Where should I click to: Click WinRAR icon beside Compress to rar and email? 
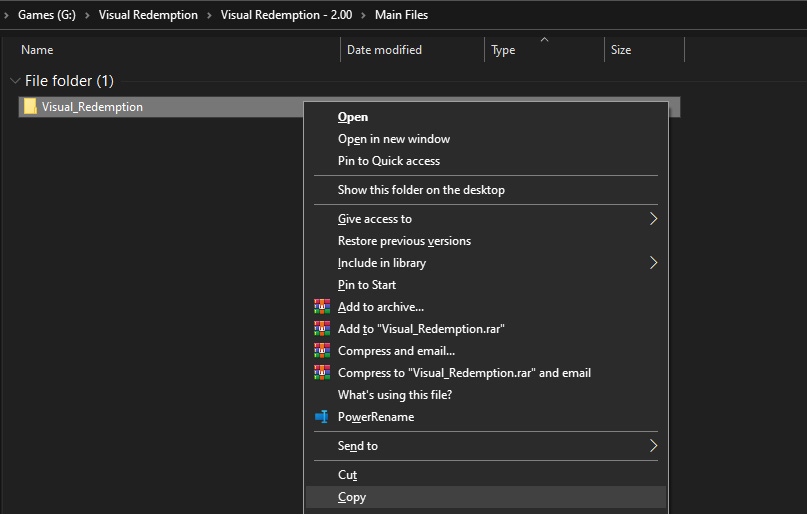pyautogui.click(x=321, y=373)
